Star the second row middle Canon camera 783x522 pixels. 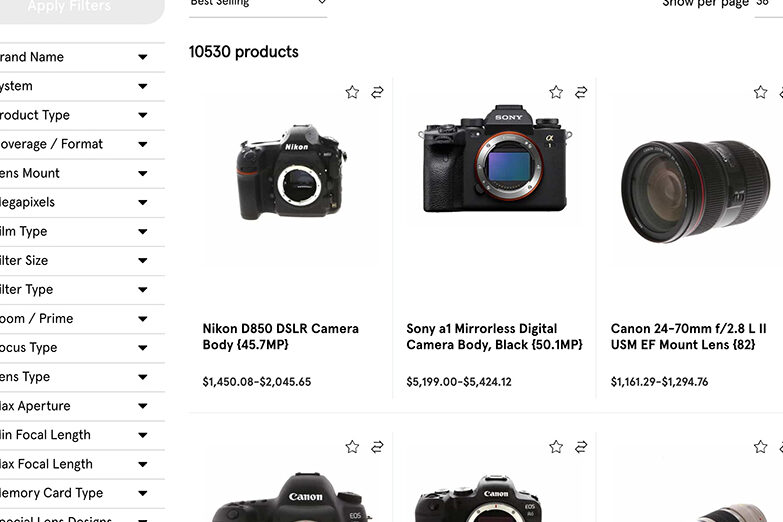click(x=556, y=447)
